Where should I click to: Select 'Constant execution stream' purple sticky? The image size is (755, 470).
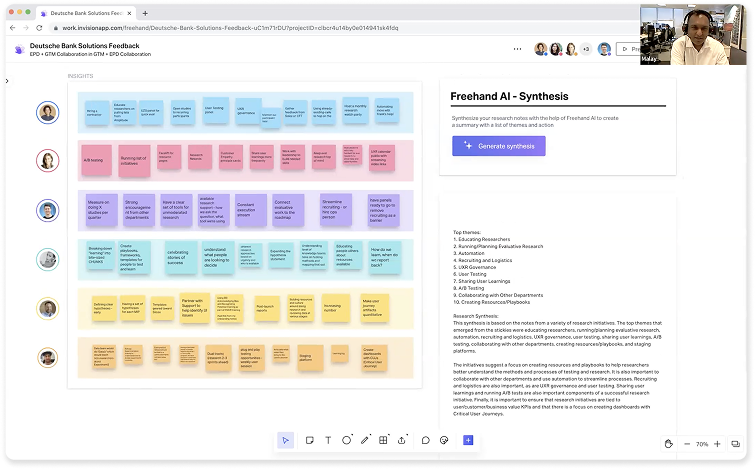(x=251, y=210)
